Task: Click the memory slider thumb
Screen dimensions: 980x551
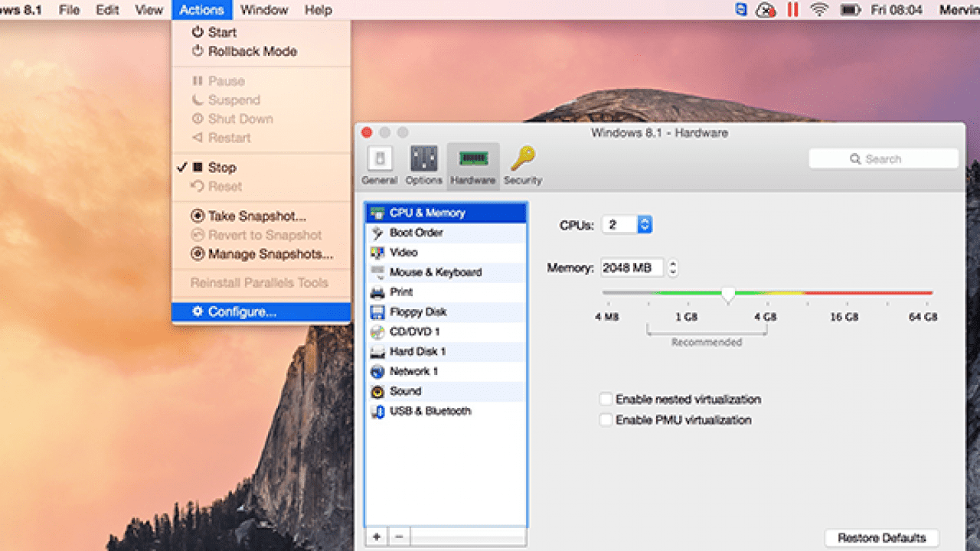Action: tap(729, 293)
